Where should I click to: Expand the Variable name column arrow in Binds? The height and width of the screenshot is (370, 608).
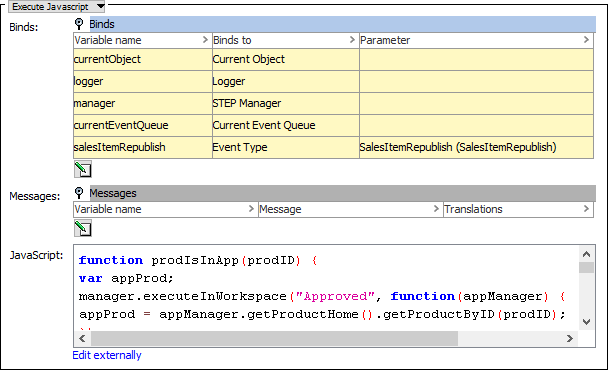pos(205,40)
